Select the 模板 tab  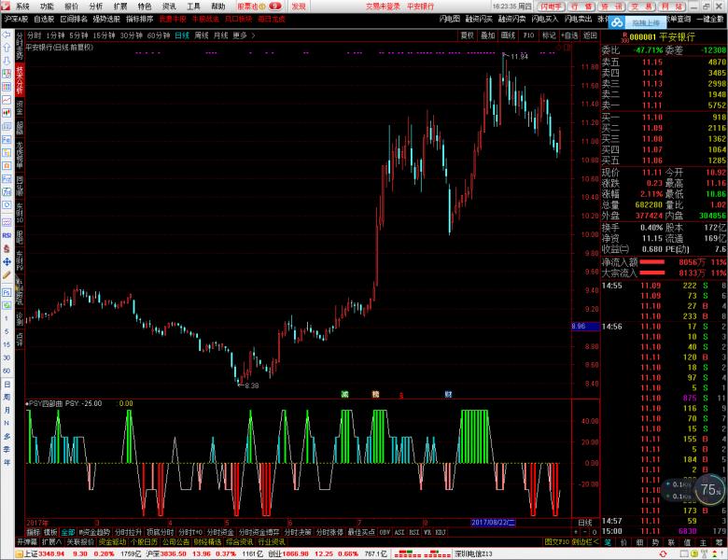[x=50, y=532]
